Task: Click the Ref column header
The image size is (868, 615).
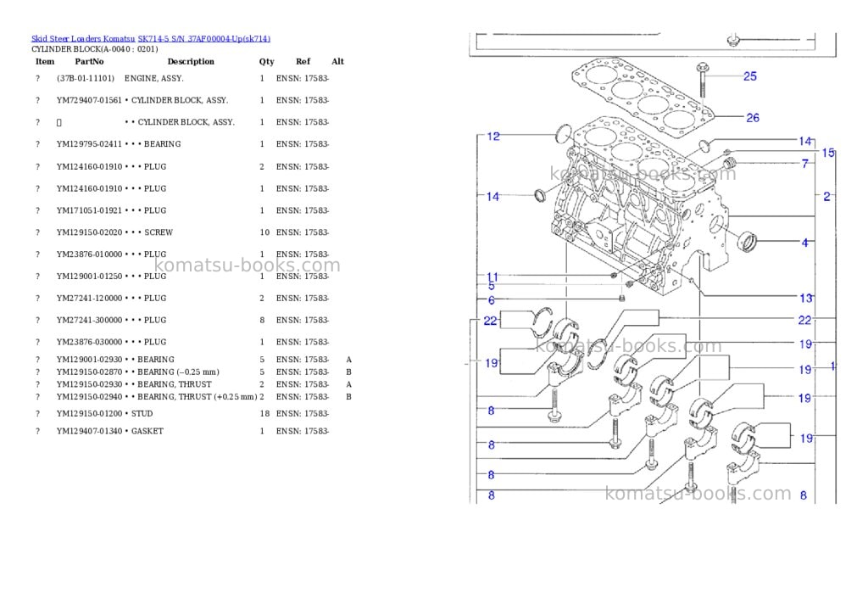Action: pos(303,61)
